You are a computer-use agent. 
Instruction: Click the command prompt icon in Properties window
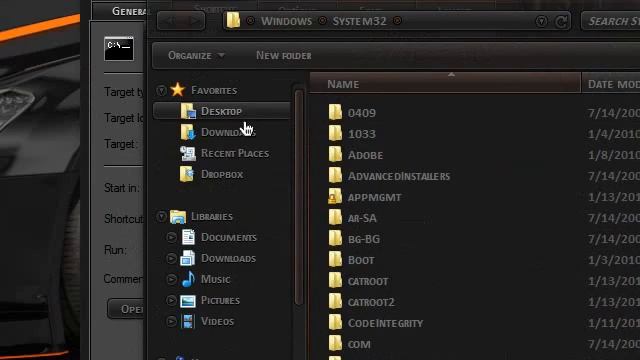[x=119, y=49]
